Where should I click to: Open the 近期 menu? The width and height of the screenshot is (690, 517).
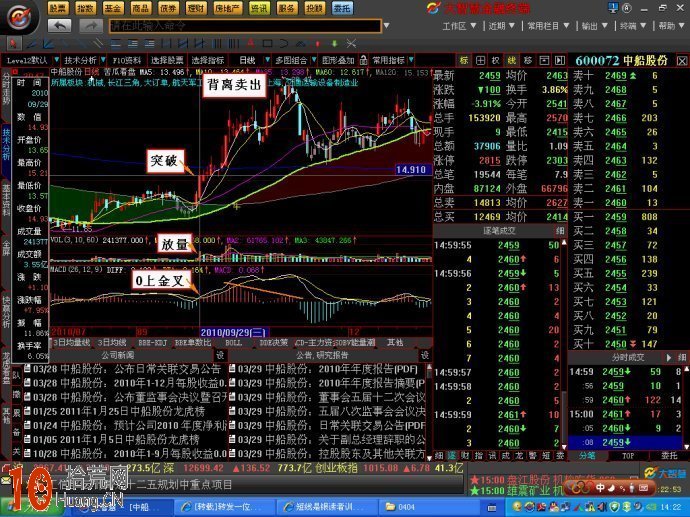501,26
